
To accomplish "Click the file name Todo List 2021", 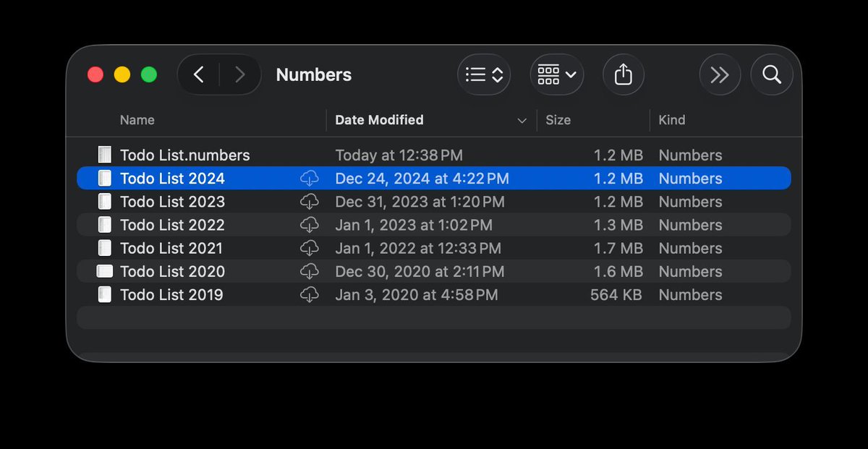I will pyautogui.click(x=171, y=248).
